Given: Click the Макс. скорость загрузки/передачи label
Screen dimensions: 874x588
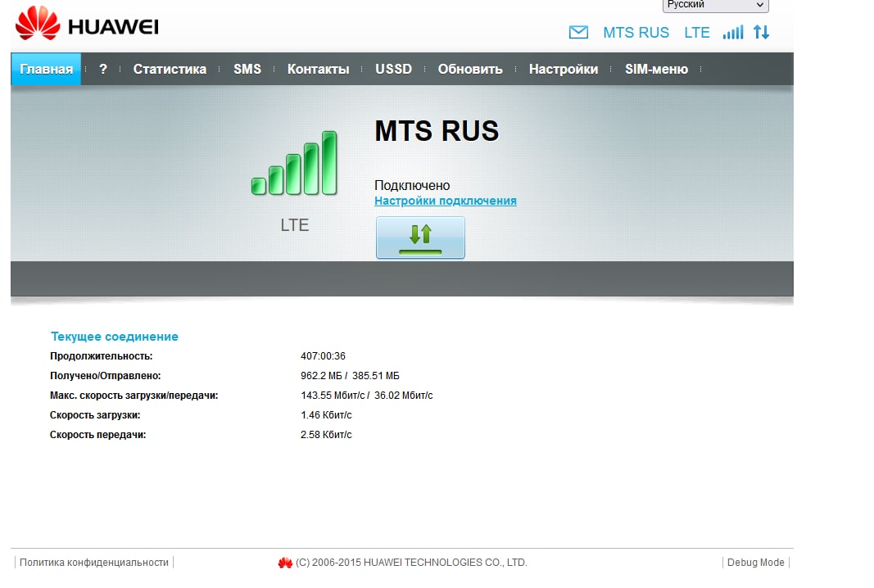Looking at the screenshot, I should coord(134,396).
